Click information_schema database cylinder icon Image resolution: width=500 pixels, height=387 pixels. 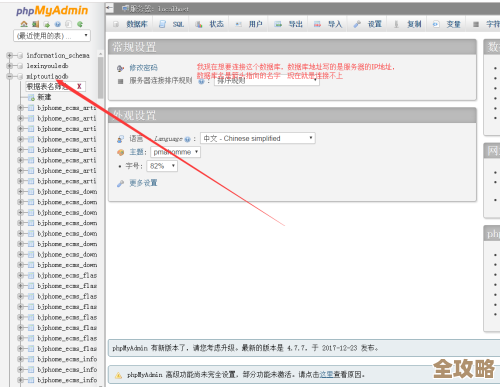pos(20,55)
